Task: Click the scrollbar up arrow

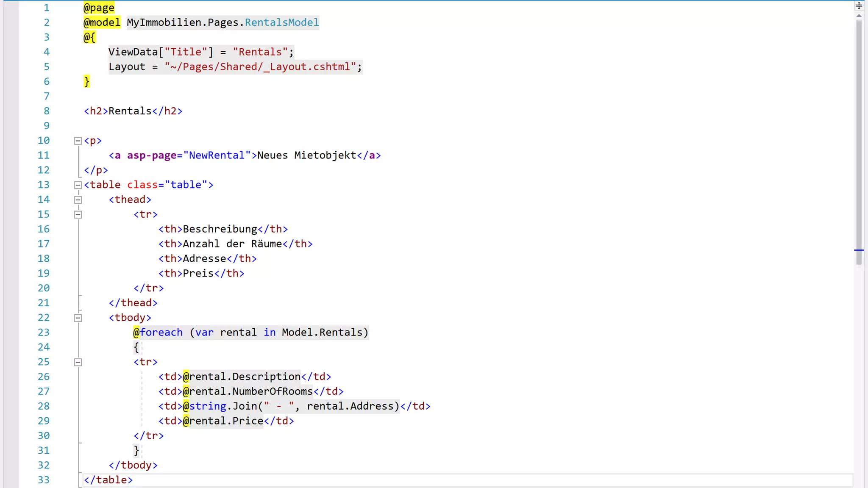Action: pos(859,16)
